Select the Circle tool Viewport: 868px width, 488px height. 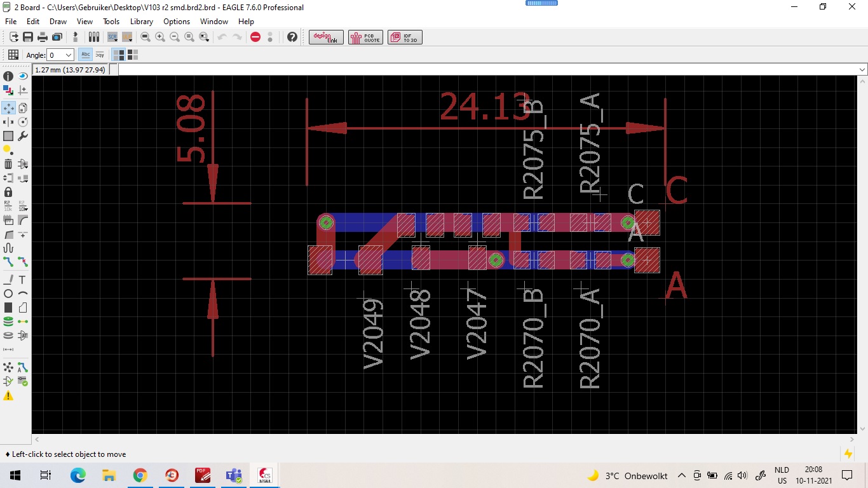[x=8, y=294]
